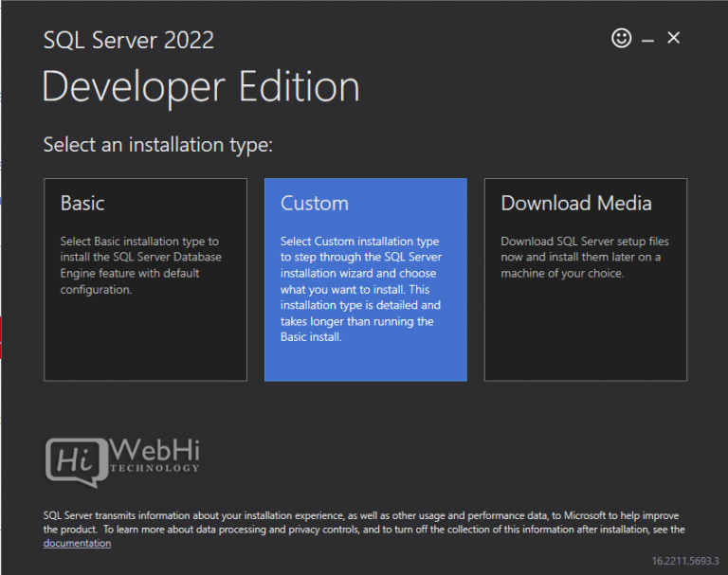Click the 'Custom' heading inside highlighted tile
The height and width of the screenshot is (575, 728).
(x=315, y=203)
